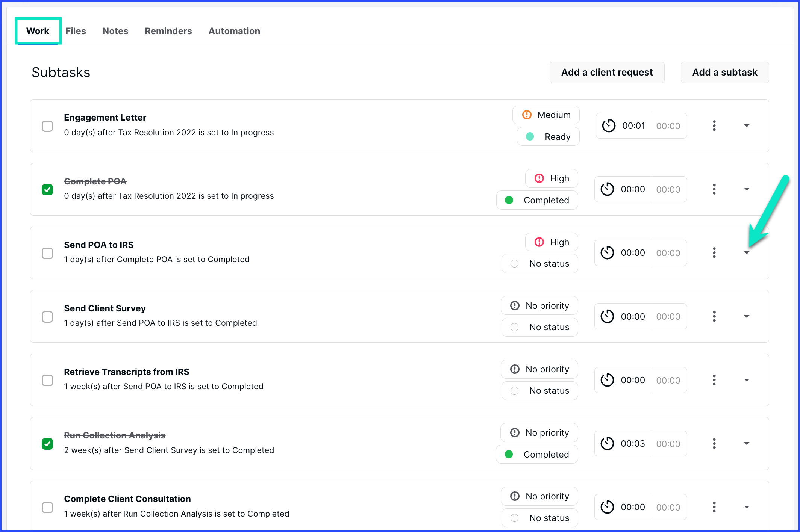Set status for Send Client Survey
800x532 pixels.
[540, 327]
